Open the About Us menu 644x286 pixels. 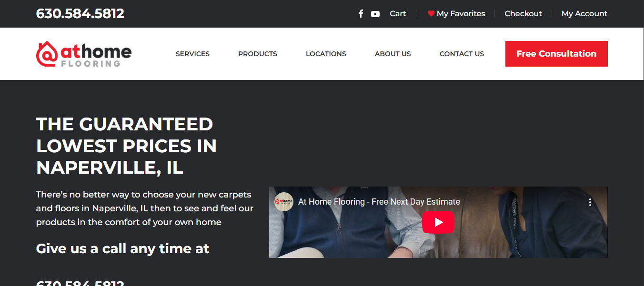(x=393, y=54)
